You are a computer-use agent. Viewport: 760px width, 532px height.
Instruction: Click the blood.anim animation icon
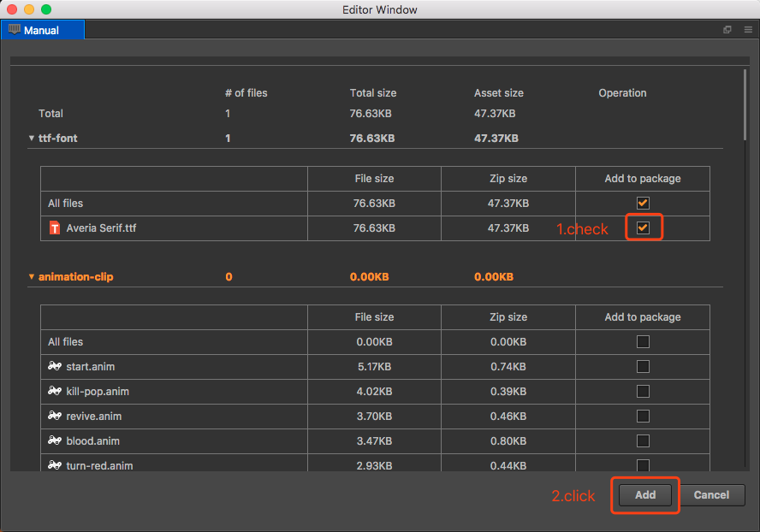tap(55, 440)
